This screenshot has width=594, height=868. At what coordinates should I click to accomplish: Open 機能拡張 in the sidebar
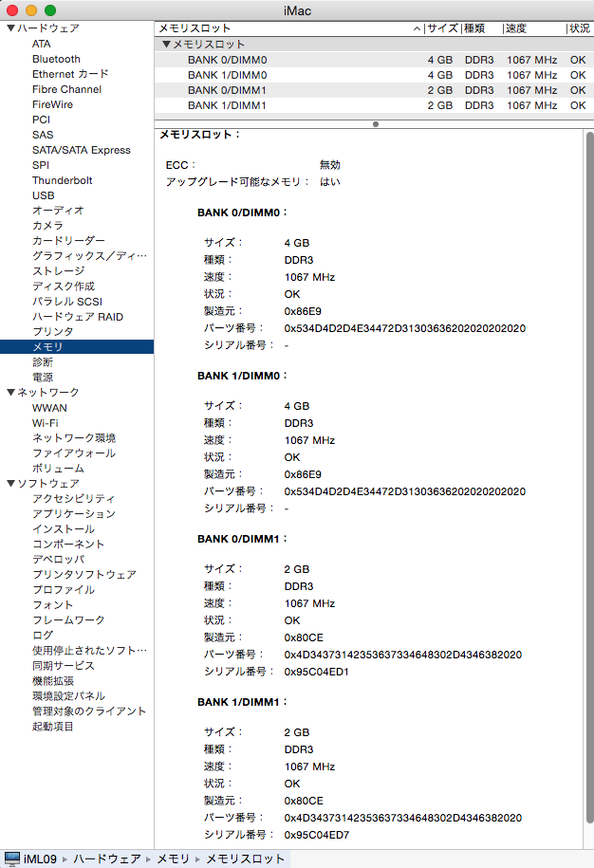point(52,681)
